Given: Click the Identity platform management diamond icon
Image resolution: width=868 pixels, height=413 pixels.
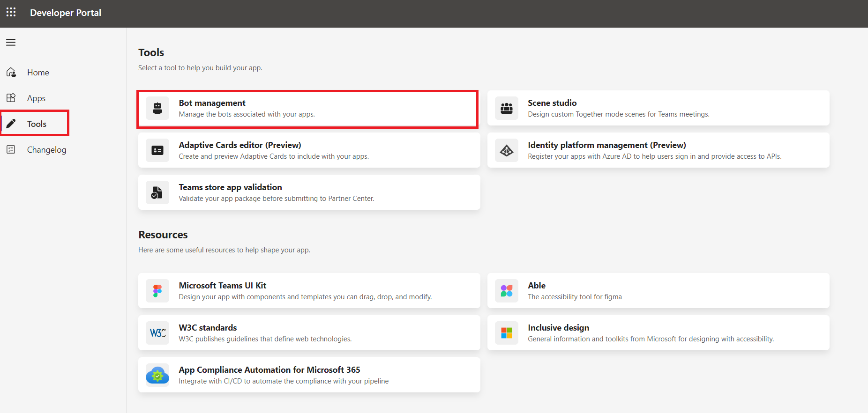Looking at the screenshot, I should click(507, 150).
